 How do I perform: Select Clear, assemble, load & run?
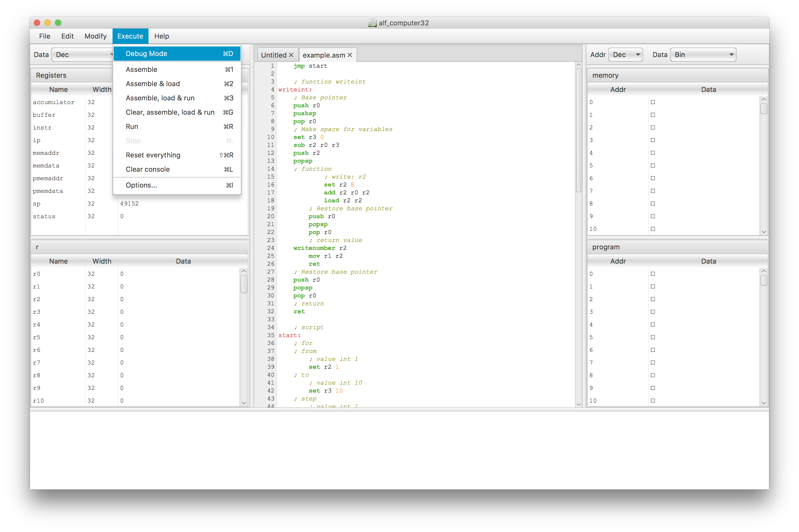click(x=177, y=112)
